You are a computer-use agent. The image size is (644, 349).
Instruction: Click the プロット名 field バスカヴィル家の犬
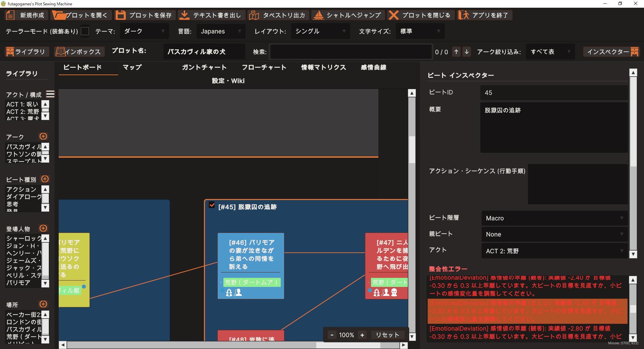pyautogui.click(x=204, y=52)
